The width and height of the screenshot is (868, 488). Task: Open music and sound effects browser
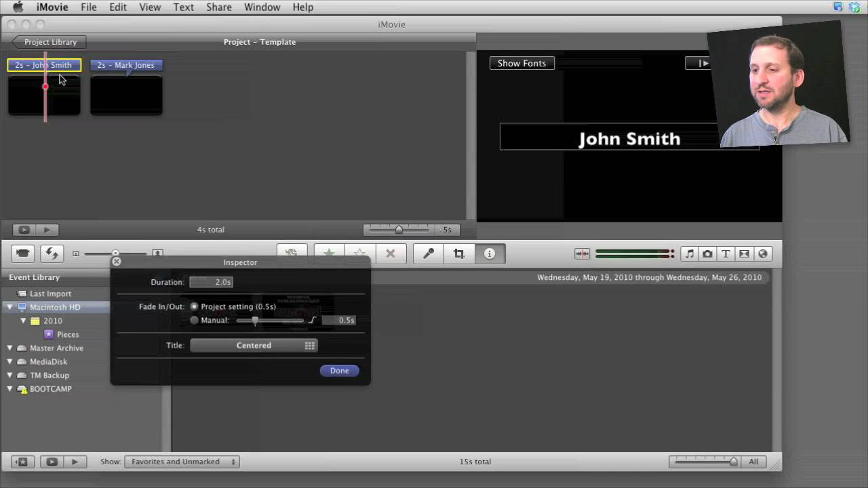[690, 253]
